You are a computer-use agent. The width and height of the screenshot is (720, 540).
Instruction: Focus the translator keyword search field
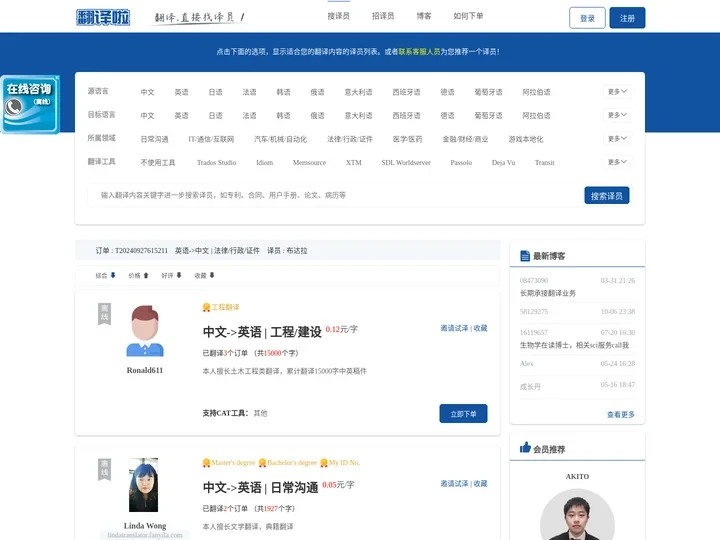click(335, 195)
